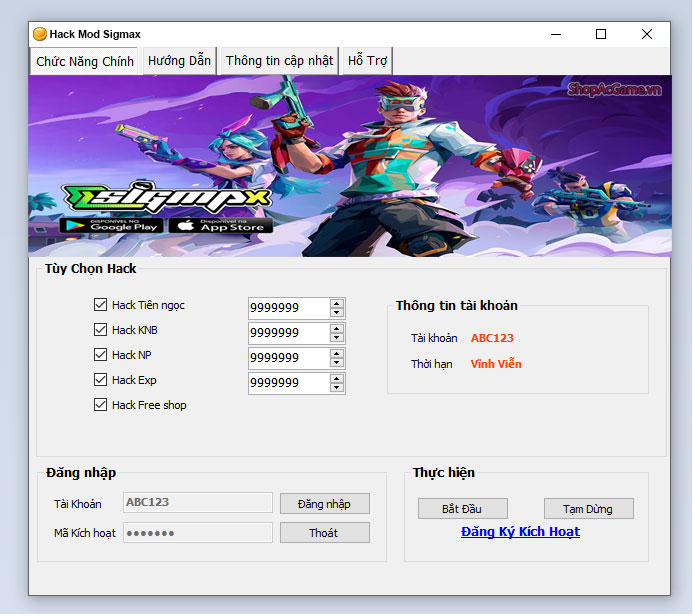The width and height of the screenshot is (693, 616).
Task: Disable the Hack NP checkbox
Action: click(x=100, y=354)
